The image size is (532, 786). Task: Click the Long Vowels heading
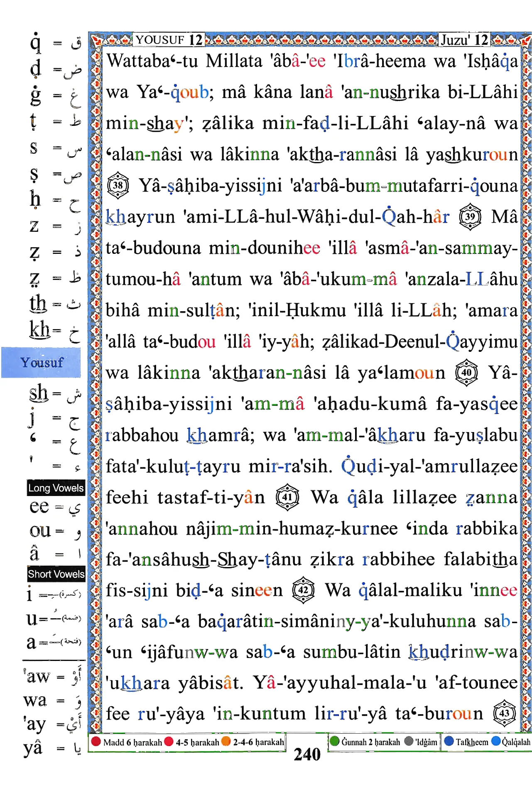(x=56, y=488)
